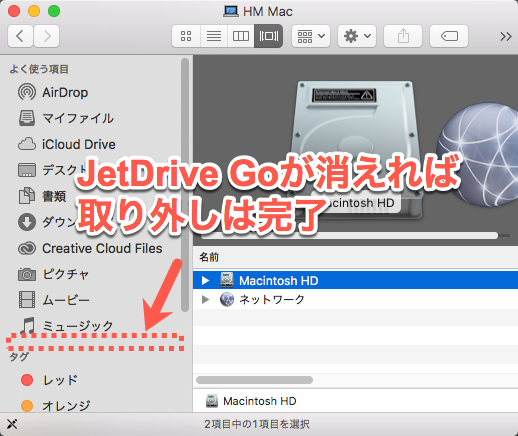Select the デスクトップ sidebar icon

[27, 170]
